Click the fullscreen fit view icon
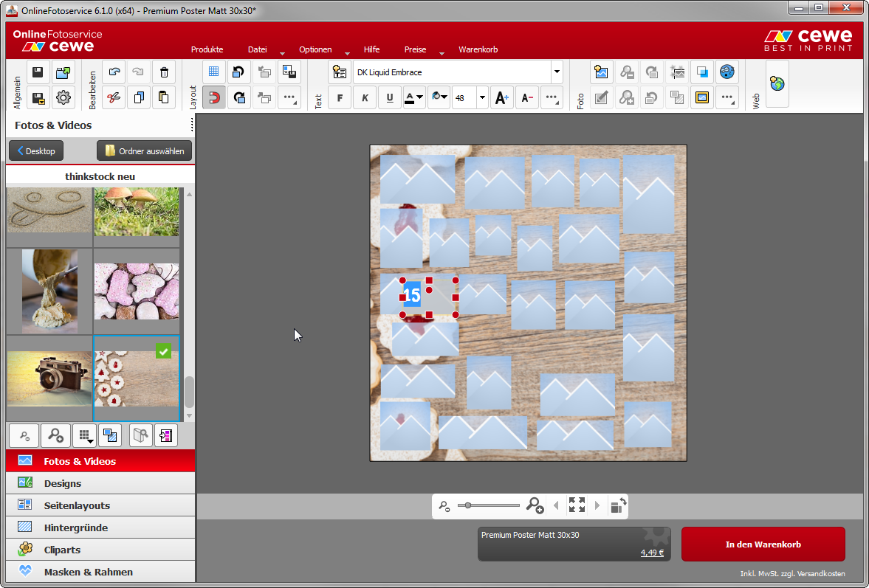This screenshot has width=869, height=588. [577, 505]
